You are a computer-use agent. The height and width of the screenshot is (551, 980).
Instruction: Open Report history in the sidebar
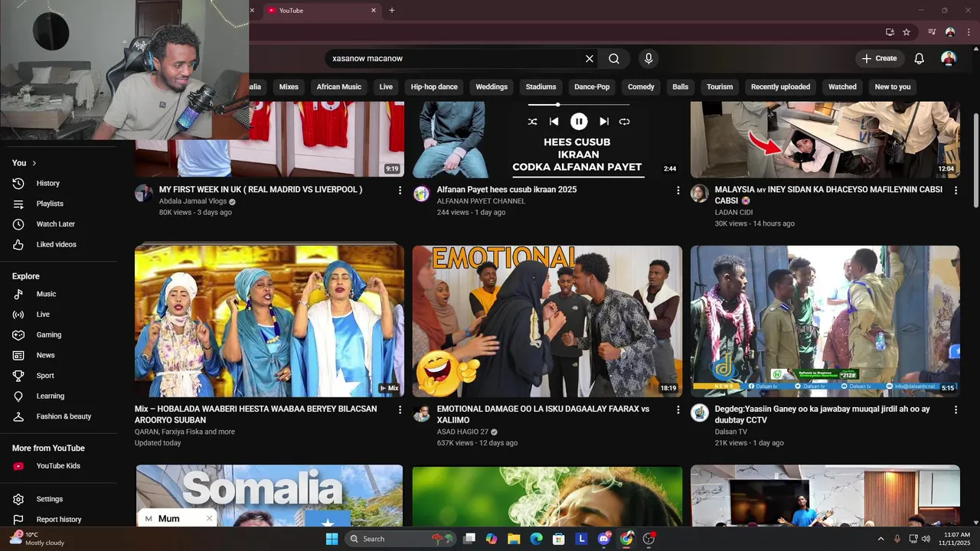[x=58, y=520]
